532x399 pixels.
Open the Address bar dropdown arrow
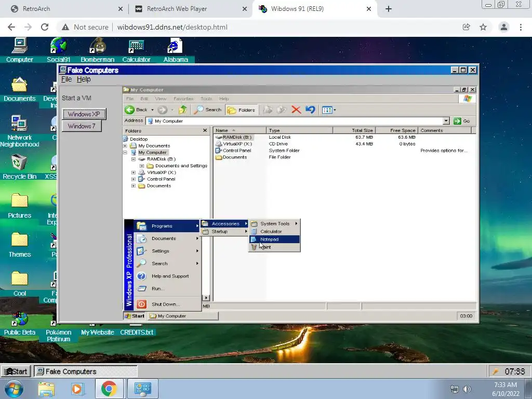(446, 121)
